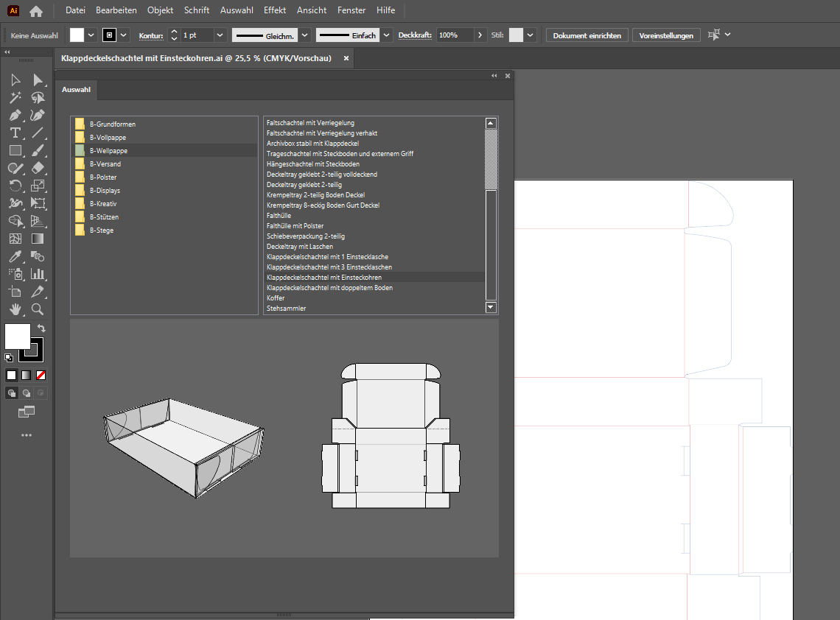Click the large white fill color swatch
Viewport: 840px width, 620px height.
click(x=18, y=337)
